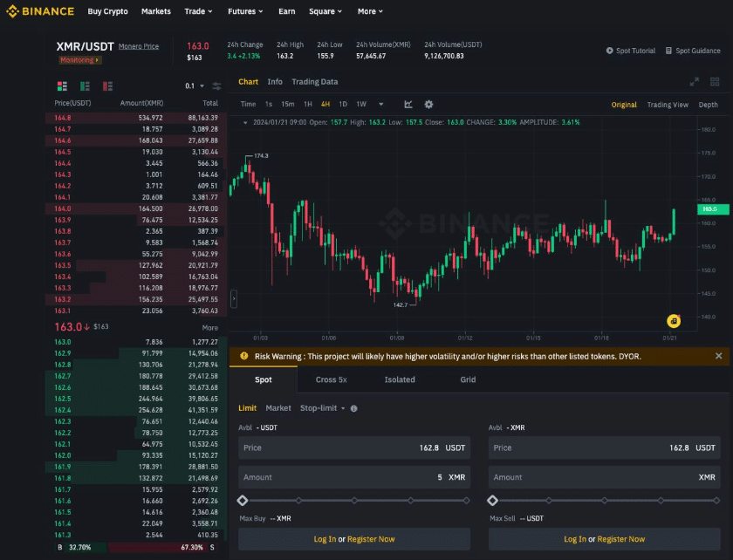Open order book settings sliders icon
The height and width of the screenshot is (560, 733).
point(217,86)
